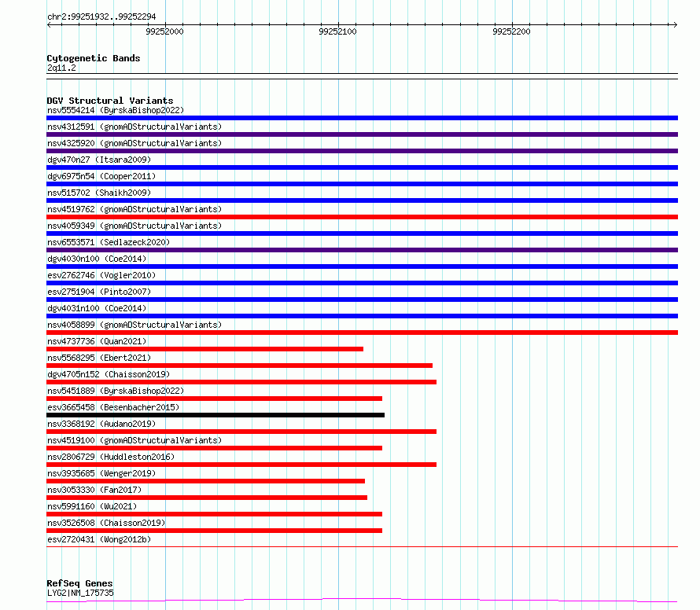Select the purple bar under nsv6553571

[362, 250]
